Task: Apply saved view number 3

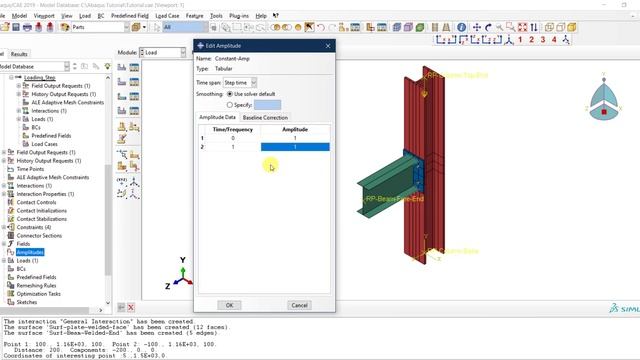Action: click(x=543, y=40)
